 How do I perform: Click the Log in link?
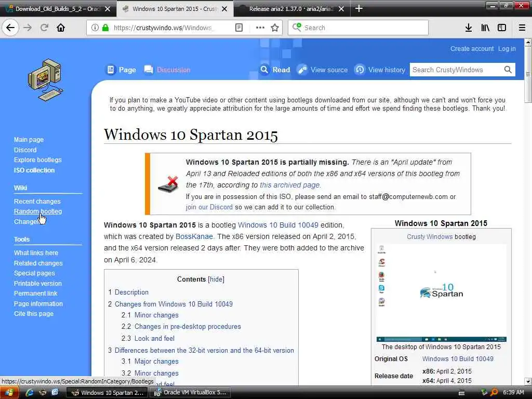point(507,49)
